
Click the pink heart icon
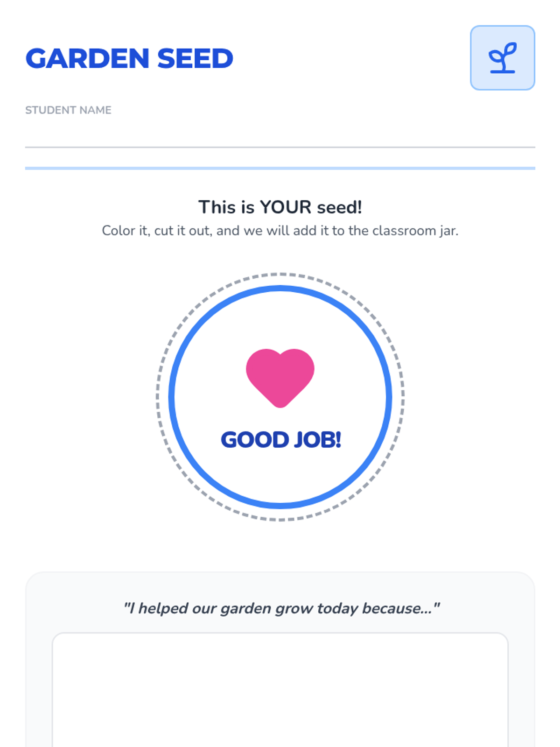(280, 376)
